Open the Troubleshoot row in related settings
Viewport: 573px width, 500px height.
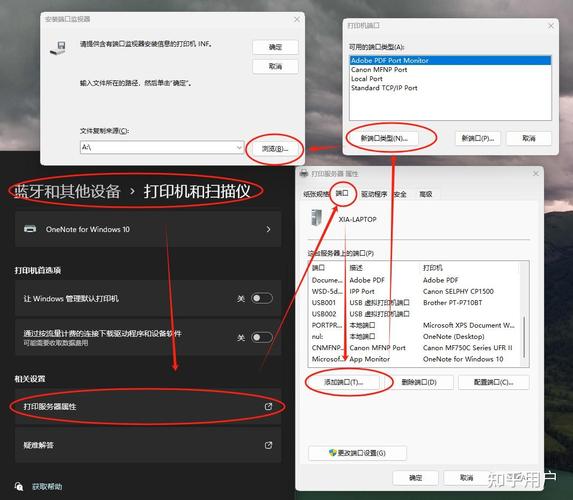(x=148, y=445)
